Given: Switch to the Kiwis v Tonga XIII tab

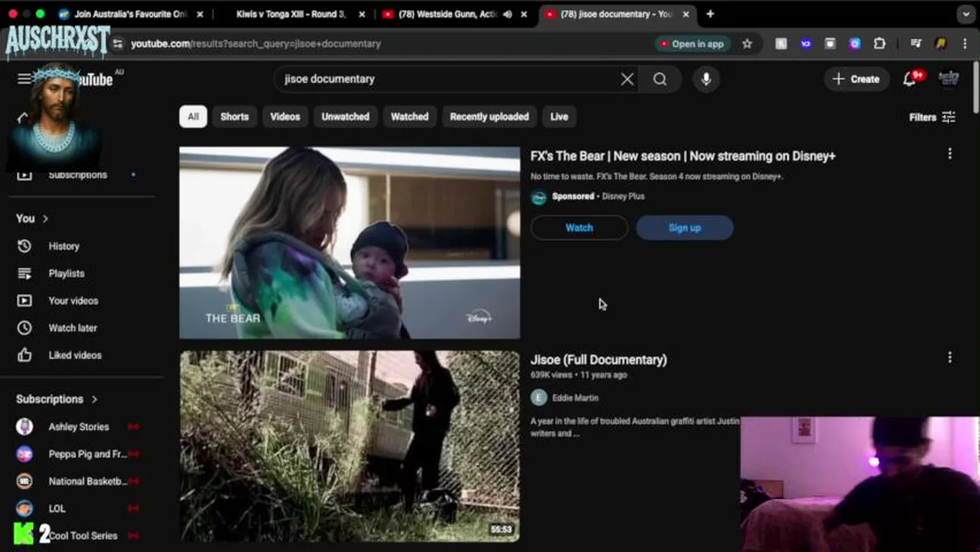Looking at the screenshot, I should [x=291, y=14].
